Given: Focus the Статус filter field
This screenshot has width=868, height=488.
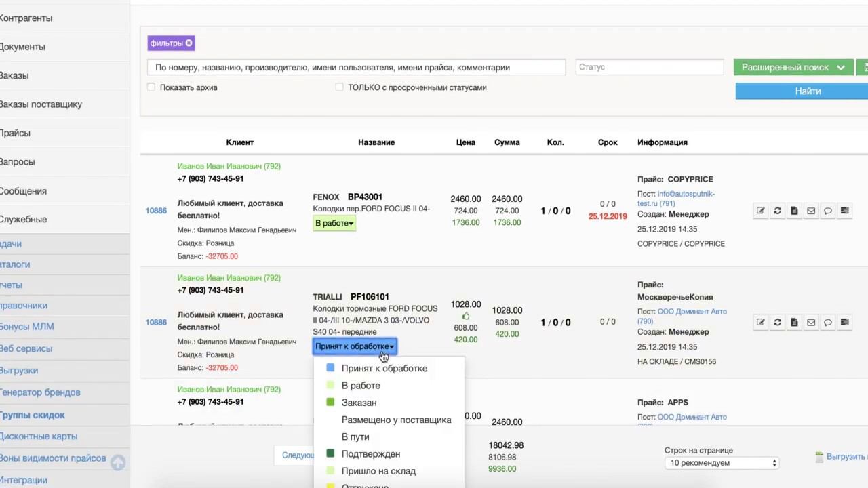Looking at the screenshot, I should [x=650, y=67].
